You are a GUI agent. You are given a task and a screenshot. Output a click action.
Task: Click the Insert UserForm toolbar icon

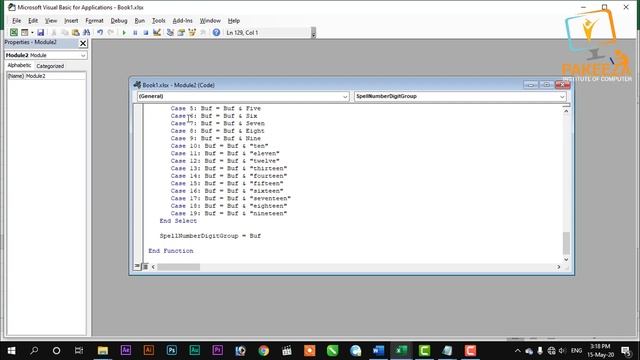pos(24,32)
